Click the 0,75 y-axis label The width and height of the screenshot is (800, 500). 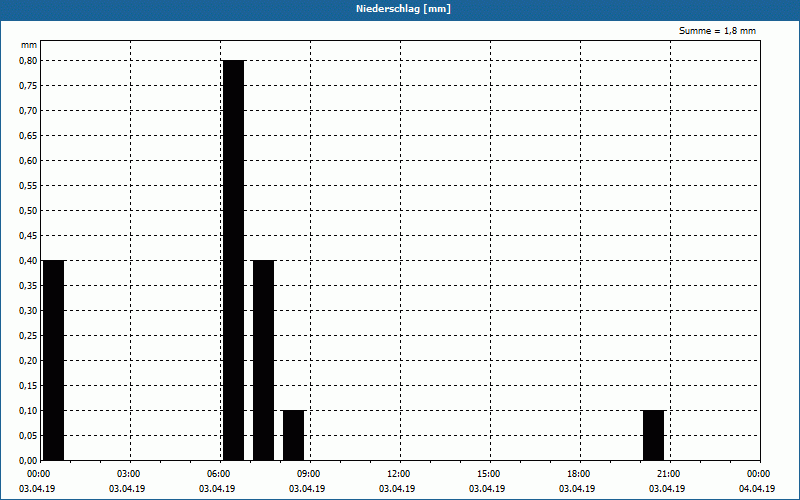[28, 86]
